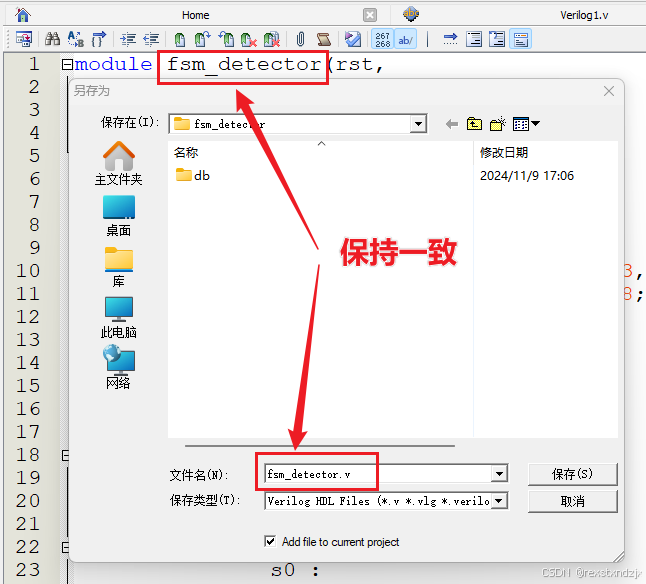Click the increase indent toolbar icon
Viewport: 646px width, 584px height.
click(x=128, y=40)
